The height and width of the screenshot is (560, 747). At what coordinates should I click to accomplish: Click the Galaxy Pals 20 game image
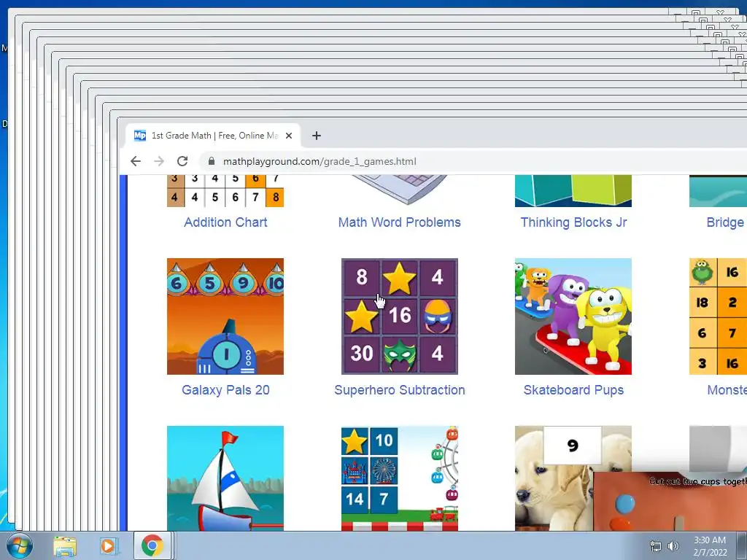coord(225,316)
